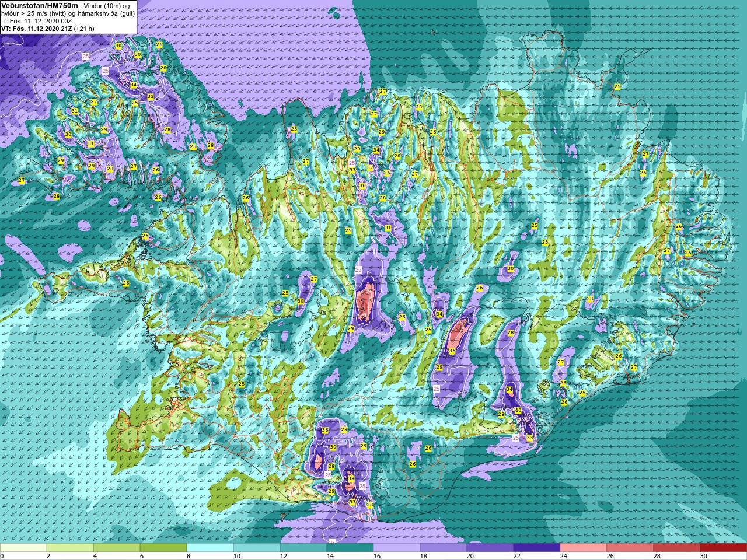Select the light cyan 8–10 legend swatch
This screenshot has width=747, height=560.
pos(210,548)
